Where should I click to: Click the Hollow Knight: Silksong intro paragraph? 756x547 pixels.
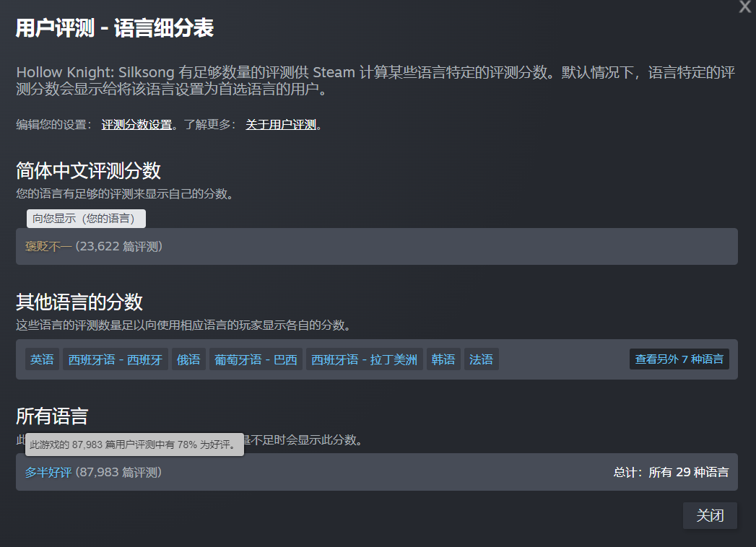click(x=375, y=81)
